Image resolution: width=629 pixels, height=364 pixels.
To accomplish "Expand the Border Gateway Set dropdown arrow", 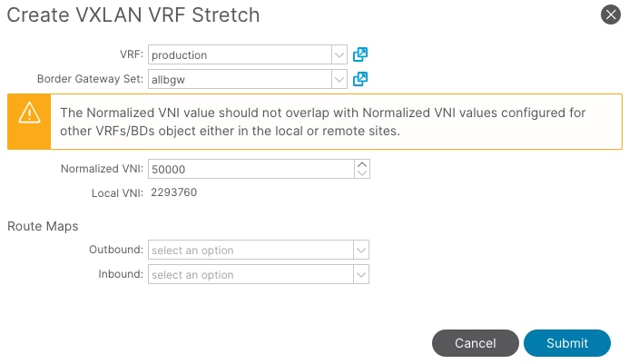I will tap(339, 80).
